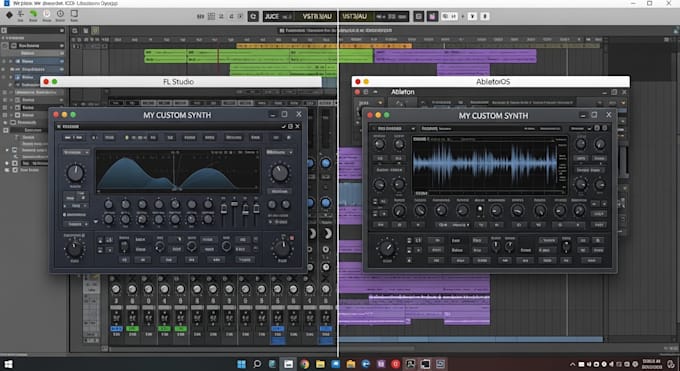Click the large knob left of the spectrum display
The width and height of the screenshot is (680, 371).
tap(75, 173)
